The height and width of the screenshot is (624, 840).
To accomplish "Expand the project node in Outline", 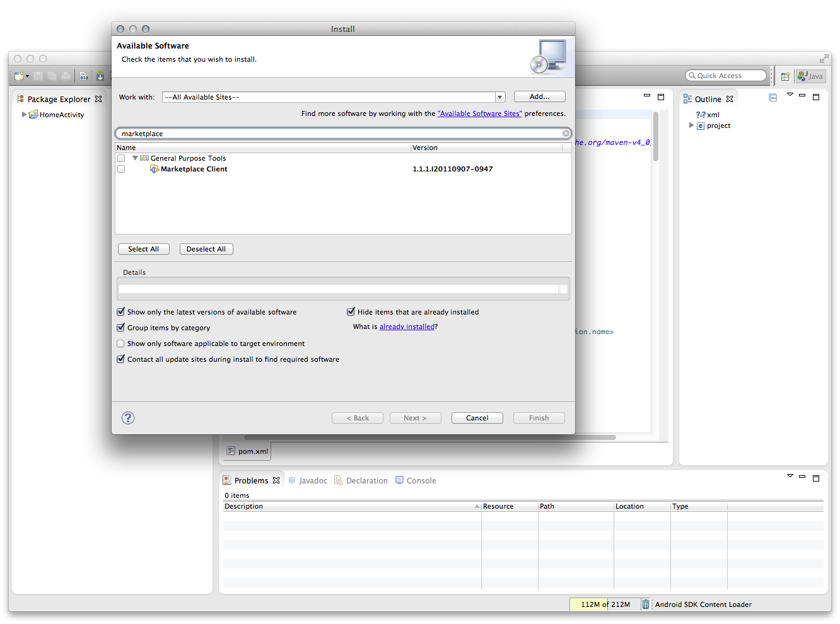I will [691, 125].
